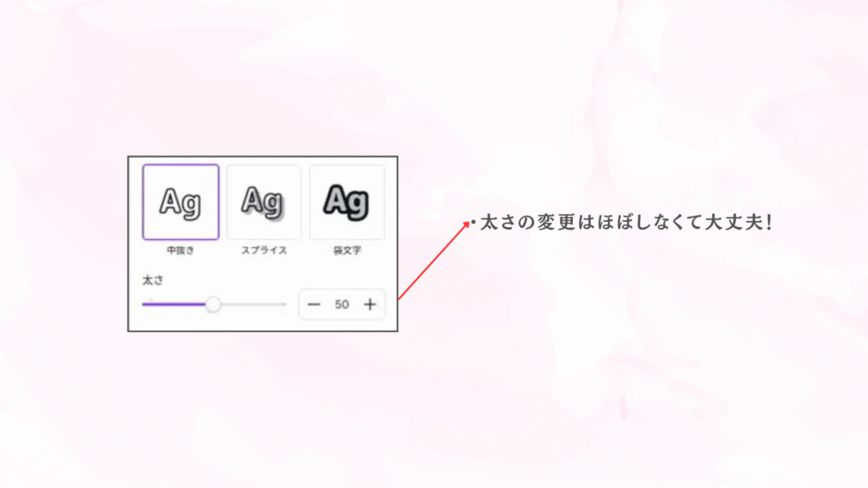Click the gray unfilled slider track
The height and width of the screenshot is (488, 868).
(254, 304)
